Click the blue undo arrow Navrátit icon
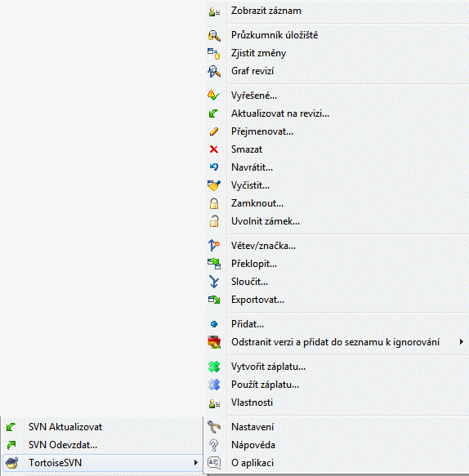The height and width of the screenshot is (476, 469). pyautogui.click(x=214, y=167)
